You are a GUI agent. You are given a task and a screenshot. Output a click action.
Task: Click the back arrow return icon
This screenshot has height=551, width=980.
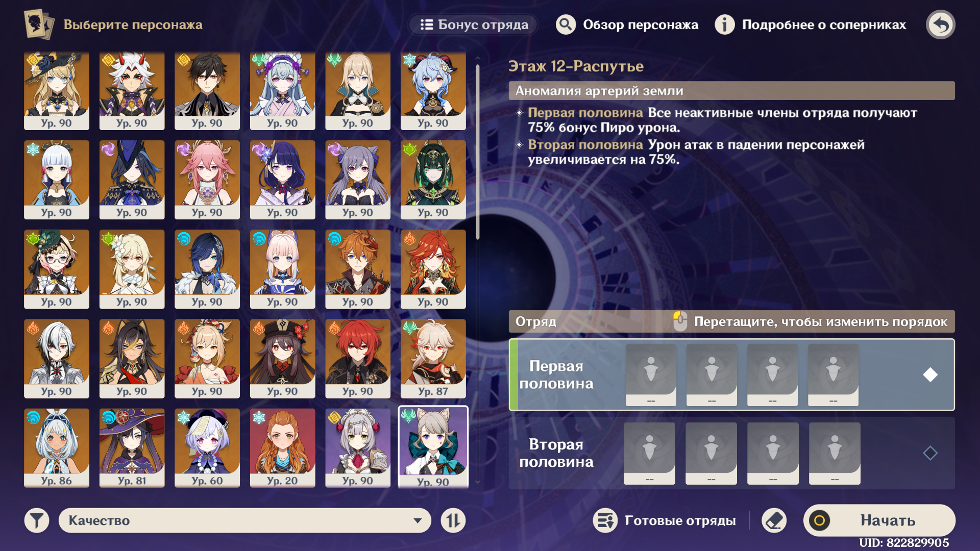pos(940,24)
